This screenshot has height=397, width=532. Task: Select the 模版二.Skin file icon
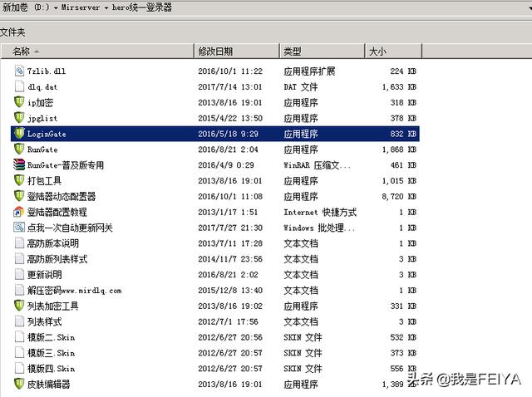19,336
